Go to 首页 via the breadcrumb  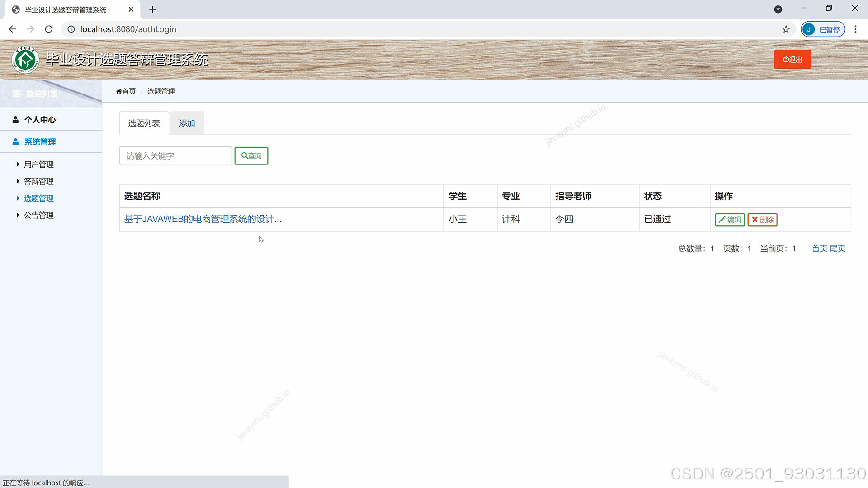coord(126,91)
